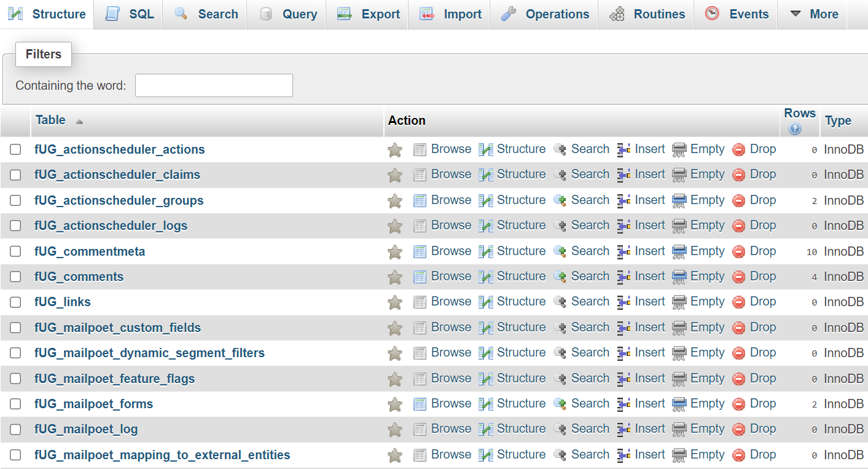Star the fUG_links table as favorite
Image resolution: width=868 pixels, height=469 pixels.
click(395, 301)
